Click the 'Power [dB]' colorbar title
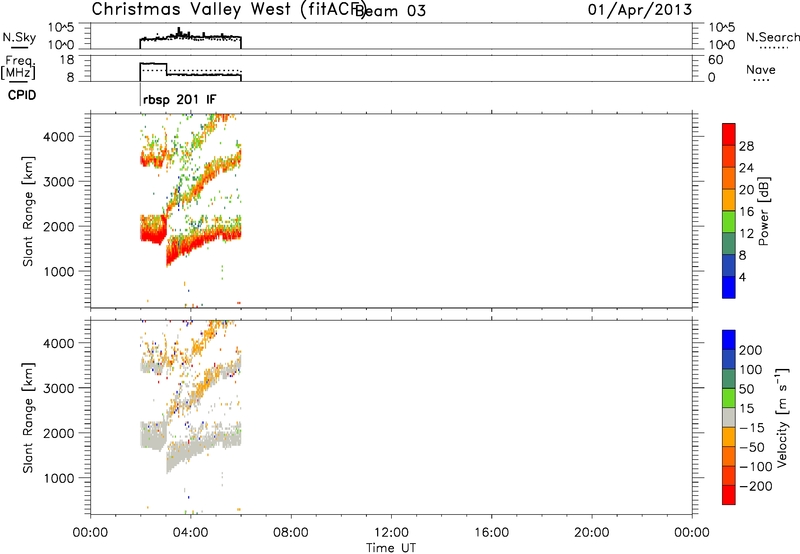800x554 pixels. 763,211
